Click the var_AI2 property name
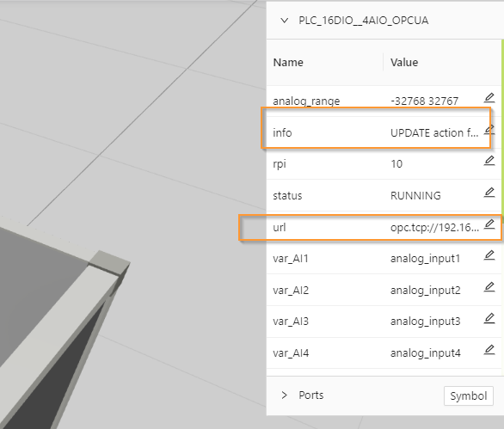This screenshot has height=429, width=504. [x=291, y=291]
